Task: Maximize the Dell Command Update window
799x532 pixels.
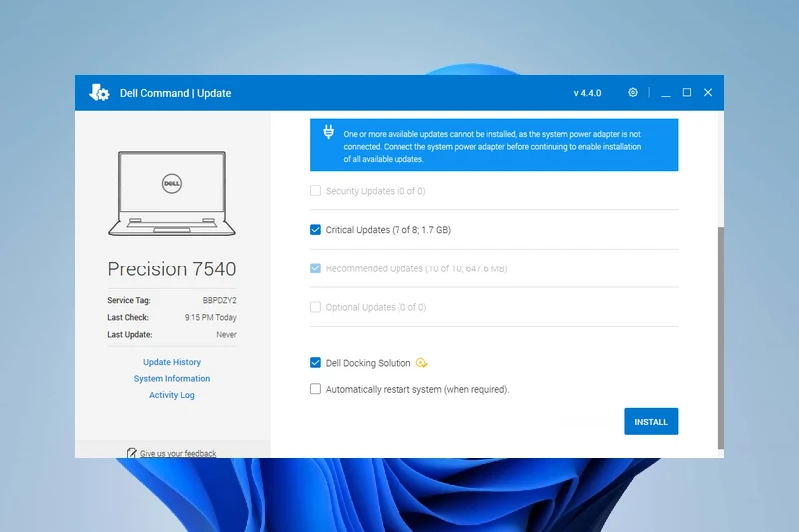Action: coord(687,93)
